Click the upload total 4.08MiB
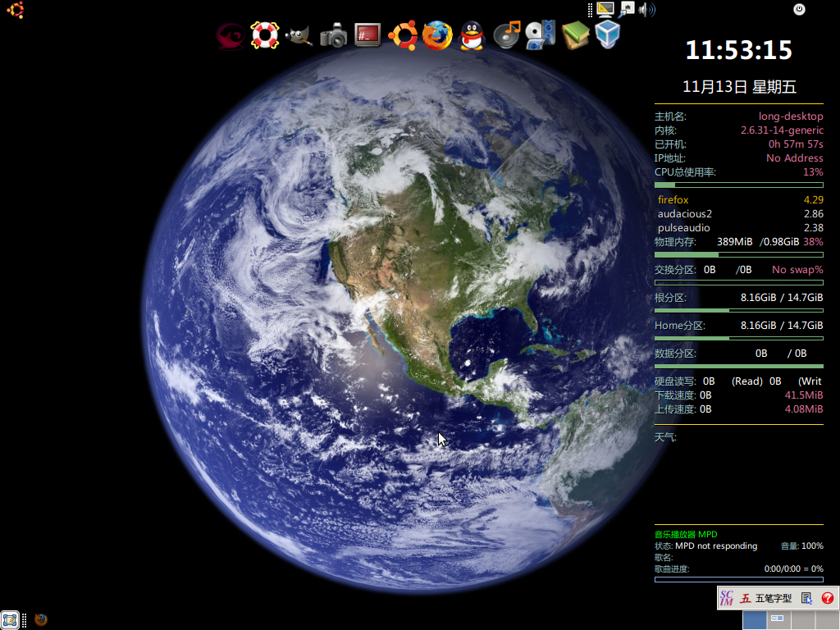The width and height of the screenshot is (840, 630). tap(804, 409)
